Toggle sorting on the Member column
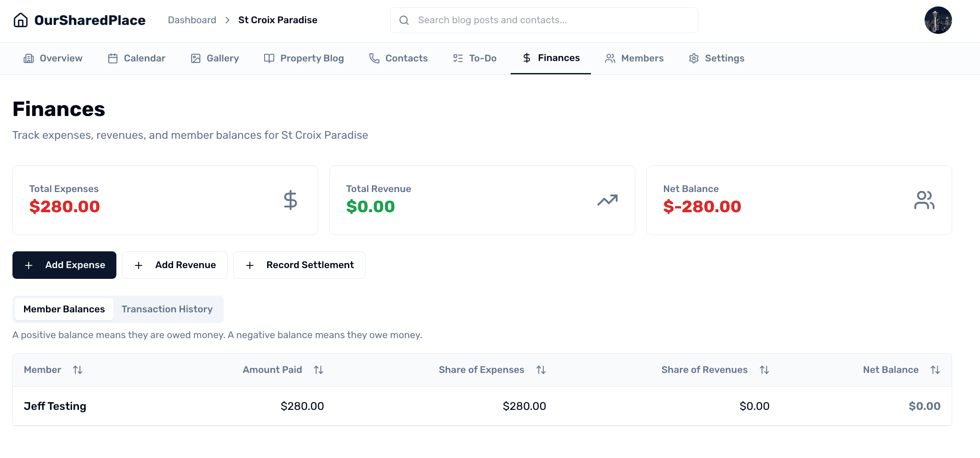 [x=78, y=369]
